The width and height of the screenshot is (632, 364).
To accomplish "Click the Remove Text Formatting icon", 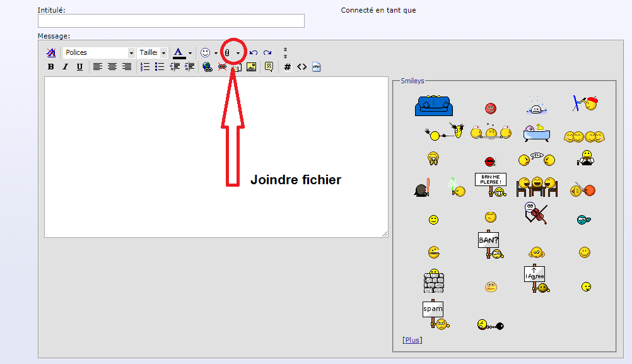I will [51, 52].
